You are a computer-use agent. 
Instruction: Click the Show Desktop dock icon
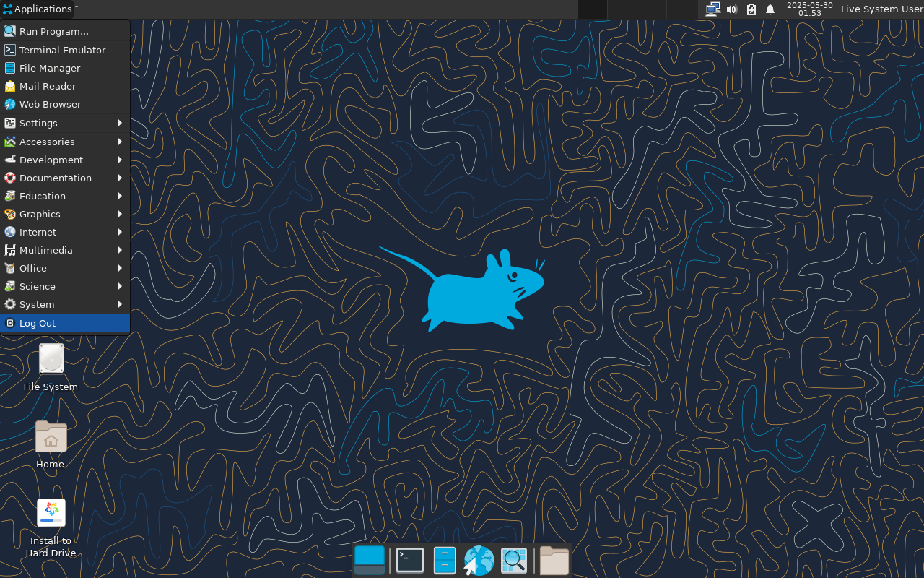(x=370, y=561)
